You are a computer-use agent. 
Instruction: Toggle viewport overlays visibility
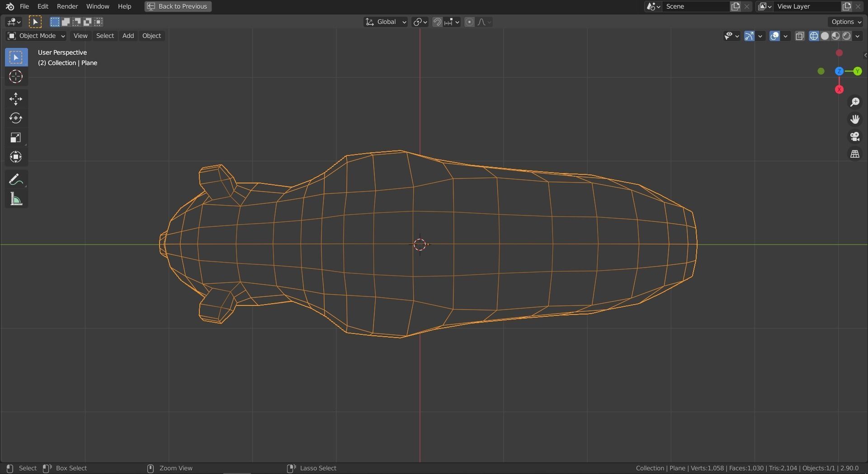click(774, 36)
